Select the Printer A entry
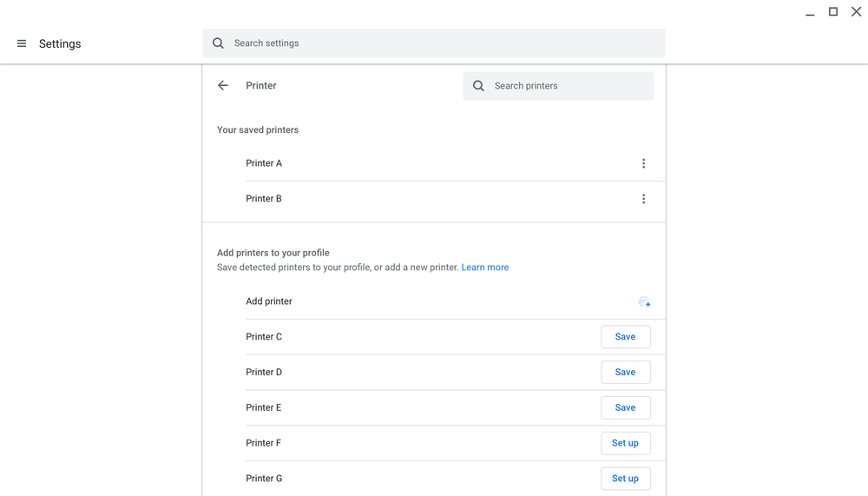The height and width of the screenshot is (496, 868). pyautogui.click(x=264, y=163)
